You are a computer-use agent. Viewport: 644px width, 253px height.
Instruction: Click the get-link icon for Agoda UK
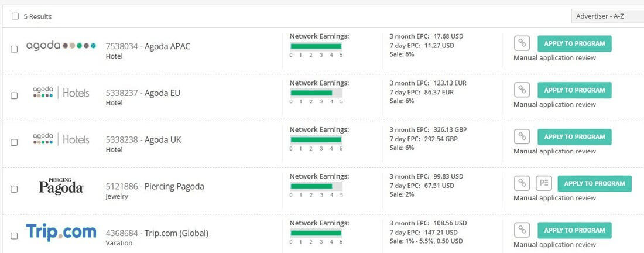(x=522, y=137)
